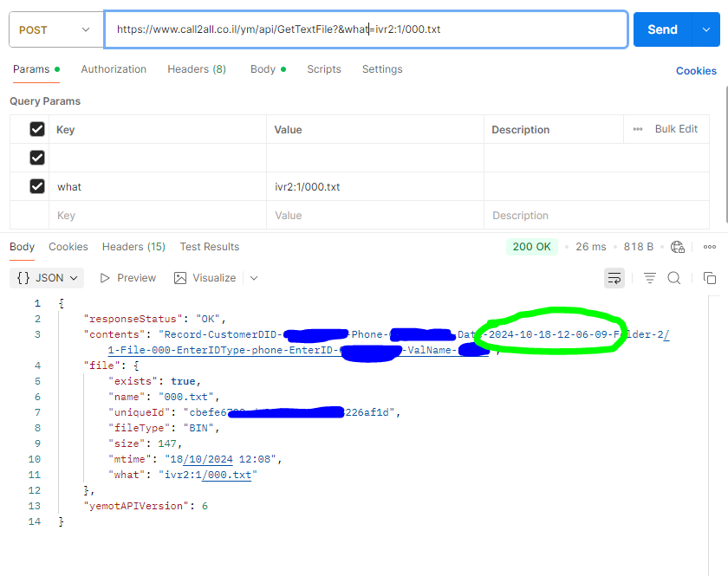Screen dimensions: 728x576
Task: Open the Cookies link
Action: pos(696,71)
